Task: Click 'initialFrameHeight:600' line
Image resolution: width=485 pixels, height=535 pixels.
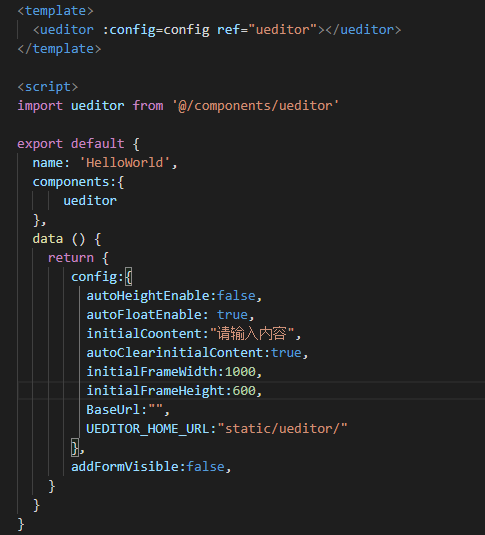Action: point(174,391)
